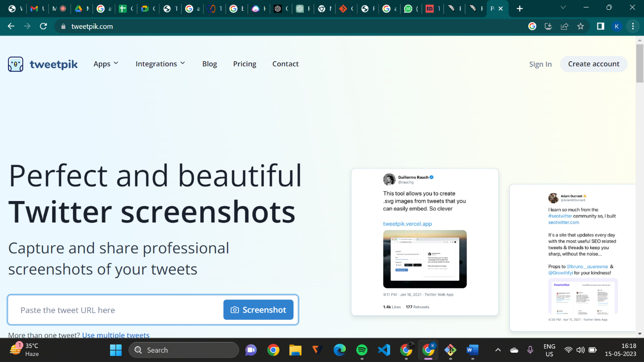Open the Pricing page
Viewport: 644px width, 362px height.
point(245,64)
